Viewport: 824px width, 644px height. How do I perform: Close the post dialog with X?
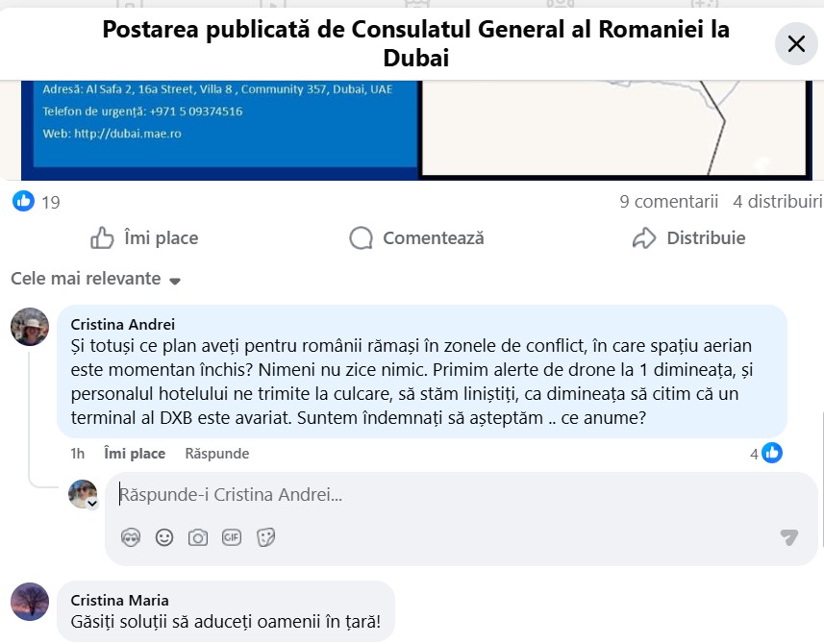796,43
